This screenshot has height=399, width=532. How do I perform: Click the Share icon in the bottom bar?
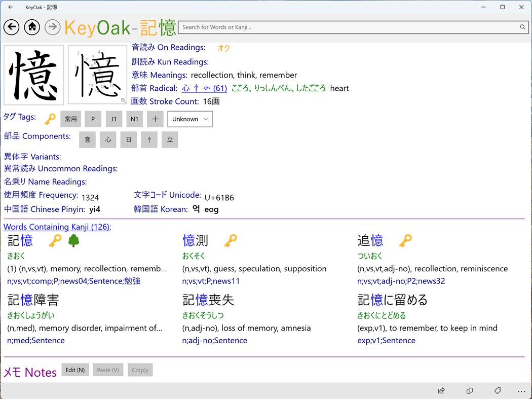[441, 390]
